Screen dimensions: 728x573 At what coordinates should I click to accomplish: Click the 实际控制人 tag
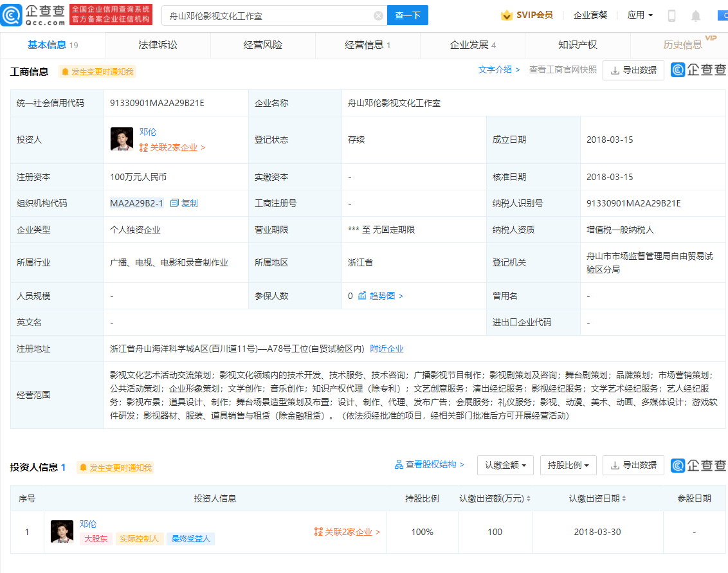139,539
